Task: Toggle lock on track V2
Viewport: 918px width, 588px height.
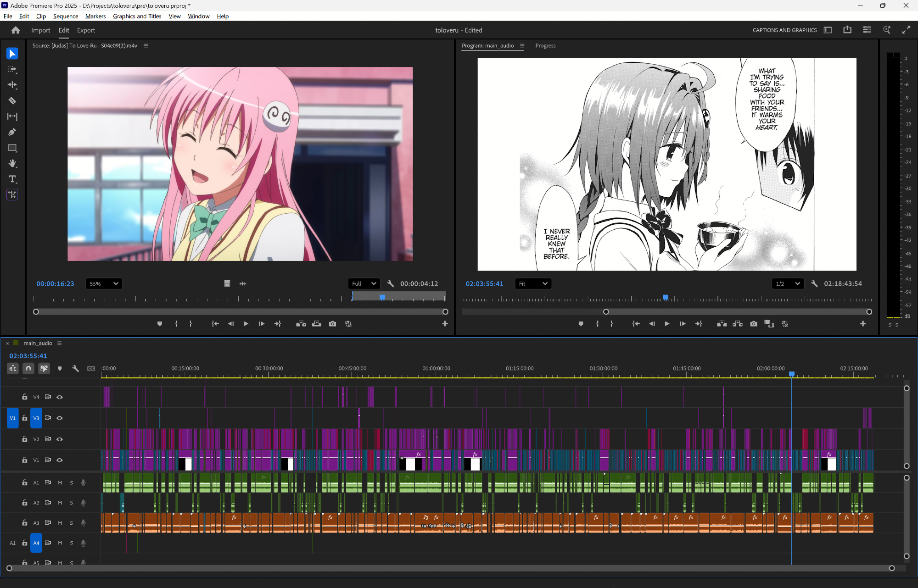Action: pos(25,439)
